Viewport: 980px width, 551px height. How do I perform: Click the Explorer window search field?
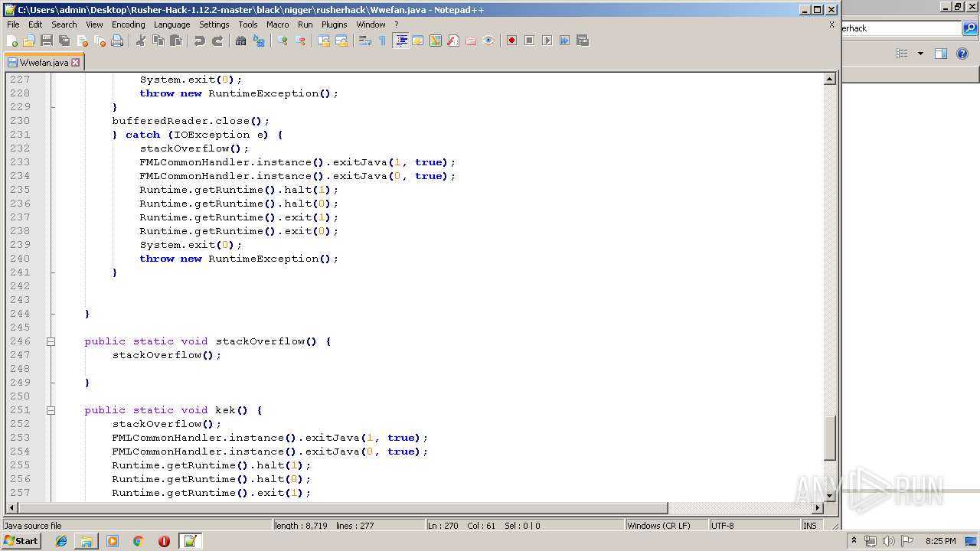pos(901,28)
